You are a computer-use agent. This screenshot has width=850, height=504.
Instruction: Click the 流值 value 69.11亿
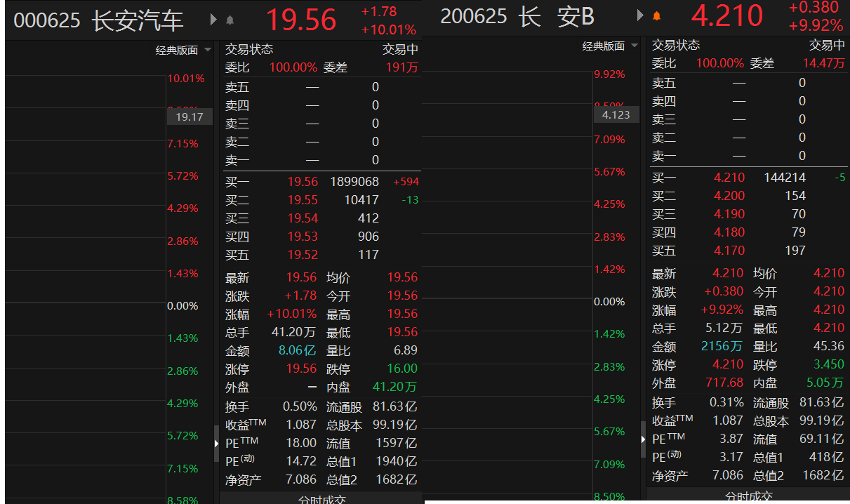coord(823,439)
